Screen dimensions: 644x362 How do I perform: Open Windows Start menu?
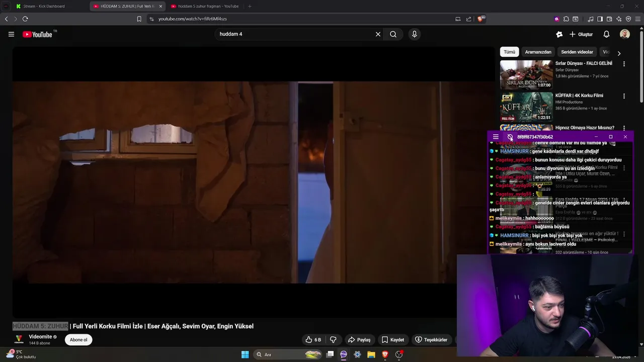(x=245, y=354)
